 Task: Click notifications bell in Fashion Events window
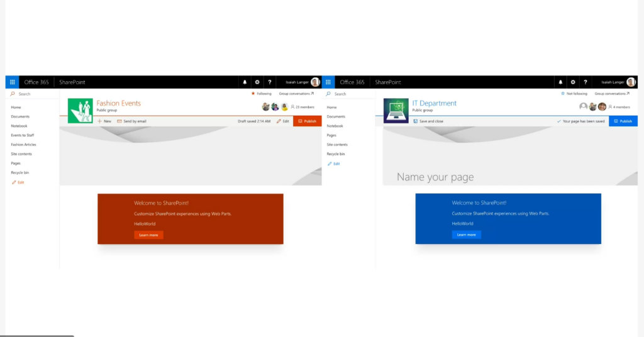pyautogui.click(x=245, y=82)
